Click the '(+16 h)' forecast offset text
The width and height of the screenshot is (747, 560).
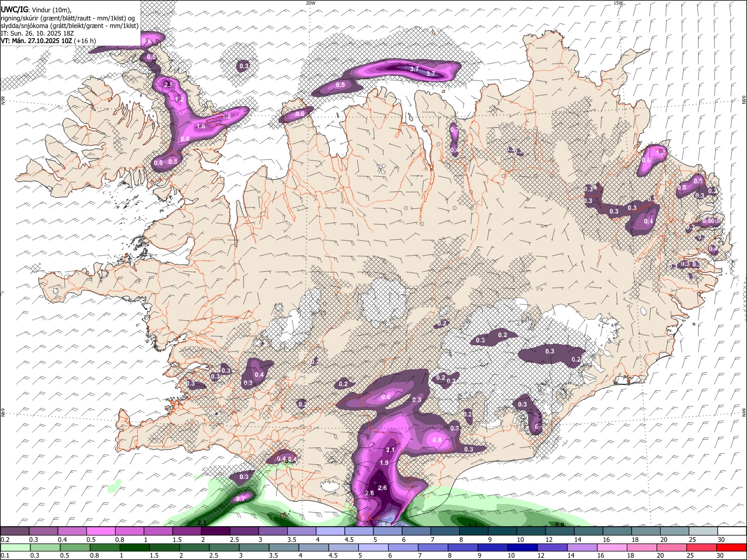click(x=85, y=41)
